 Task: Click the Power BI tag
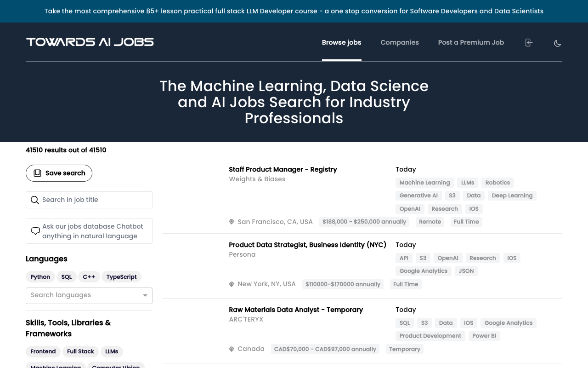pos(484,336)
